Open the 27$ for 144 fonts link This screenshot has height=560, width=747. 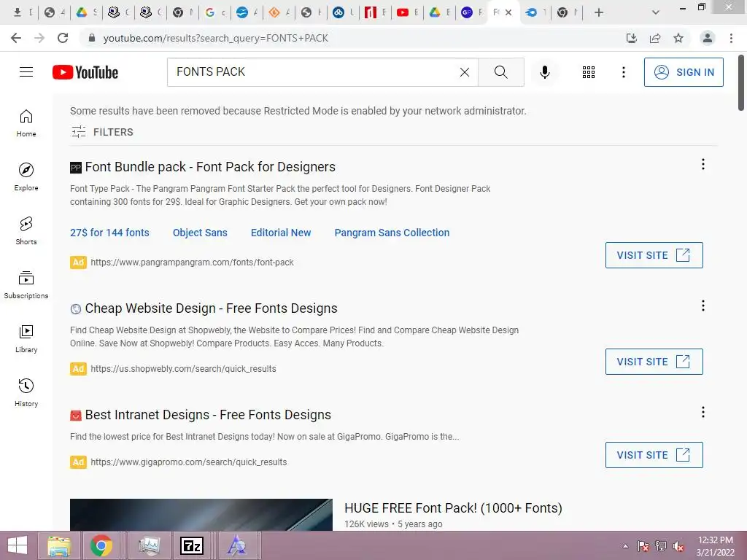(x=109, y=233)
